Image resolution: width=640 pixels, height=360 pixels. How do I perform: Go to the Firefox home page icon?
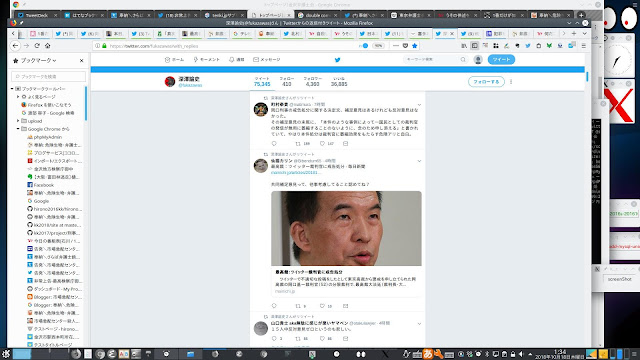(x=48, y=46)
